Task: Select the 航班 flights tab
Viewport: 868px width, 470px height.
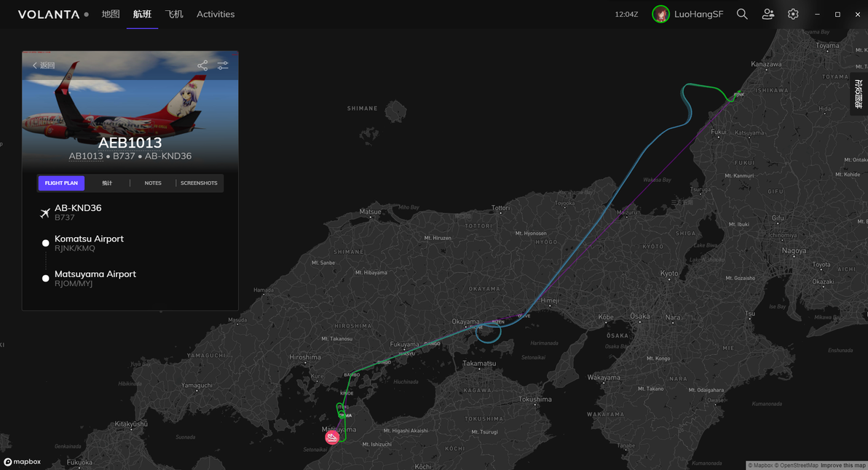Action: [142, 14]
